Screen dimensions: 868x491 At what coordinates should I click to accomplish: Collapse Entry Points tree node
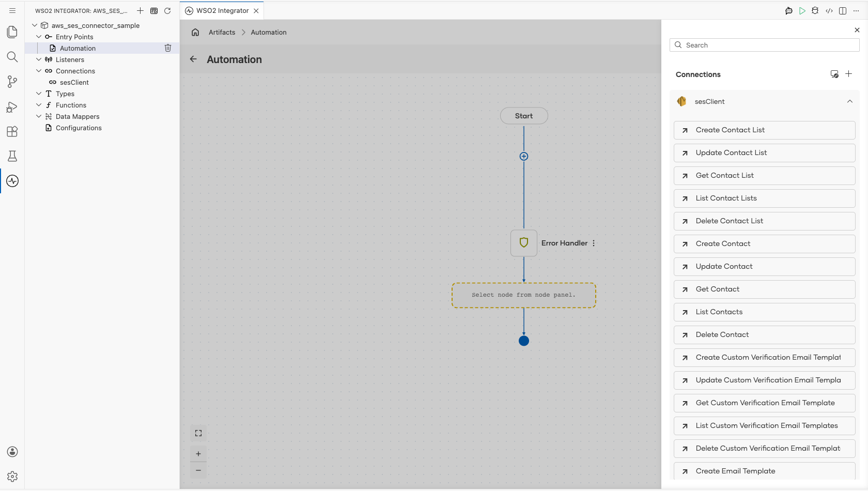(39, 37)
